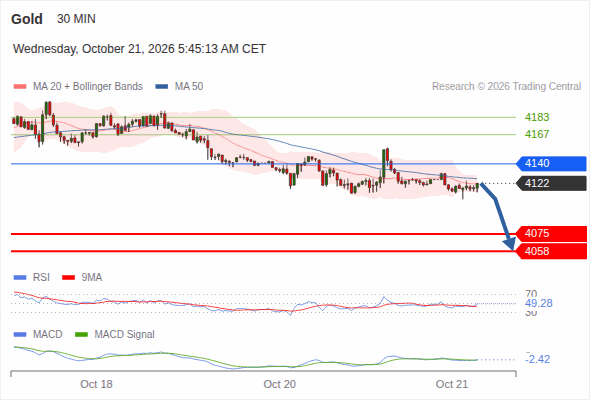Click the 4167 resistance level label

click(537, 134)
